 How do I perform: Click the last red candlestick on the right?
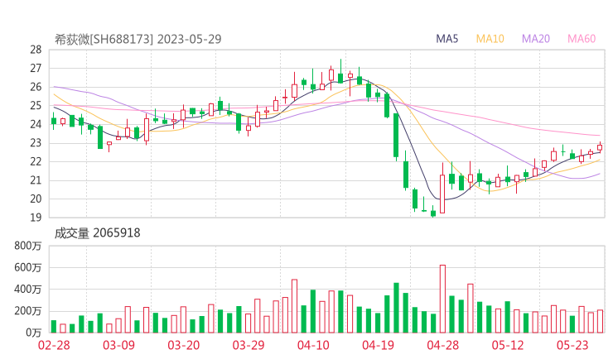(x=600, y=147)
